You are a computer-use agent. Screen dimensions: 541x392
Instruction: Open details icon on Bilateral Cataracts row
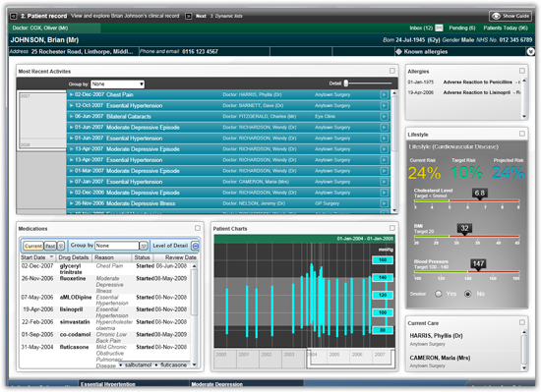point(384,117)
